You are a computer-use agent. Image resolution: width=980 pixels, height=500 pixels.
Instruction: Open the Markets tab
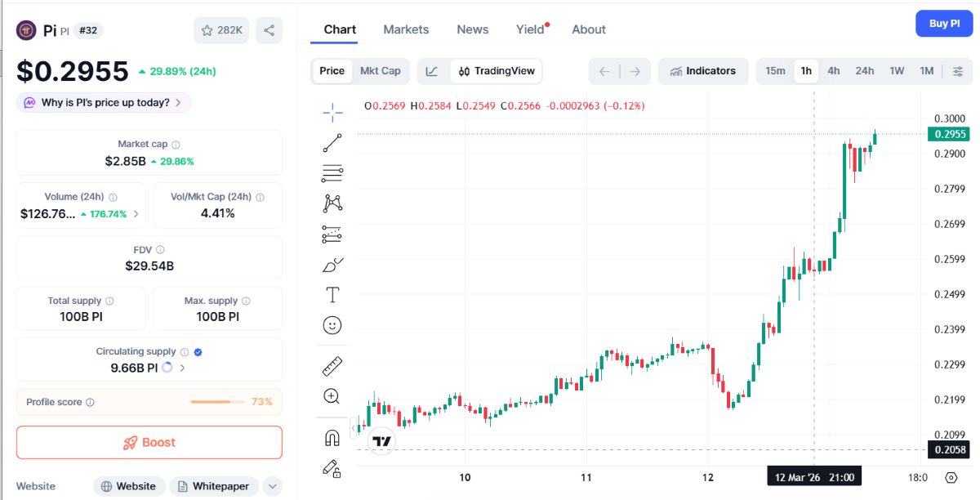[406, 29]
